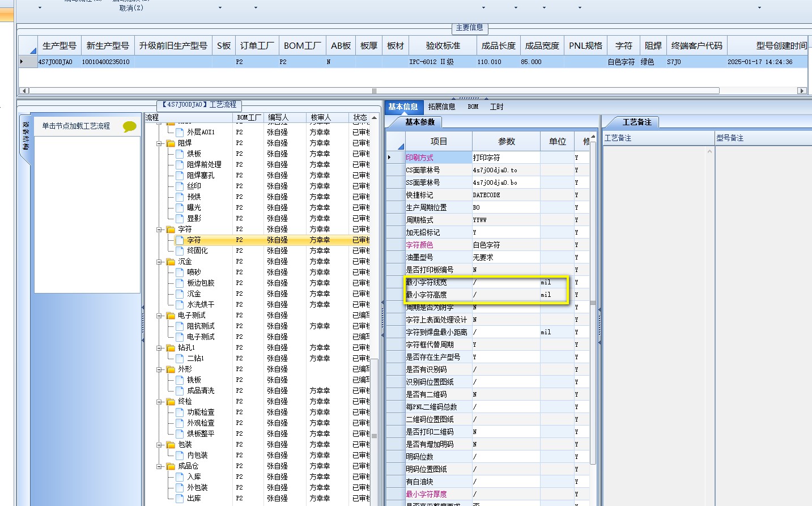
Task: Click the yellow speech bubble icon
Action: point(130,126)
